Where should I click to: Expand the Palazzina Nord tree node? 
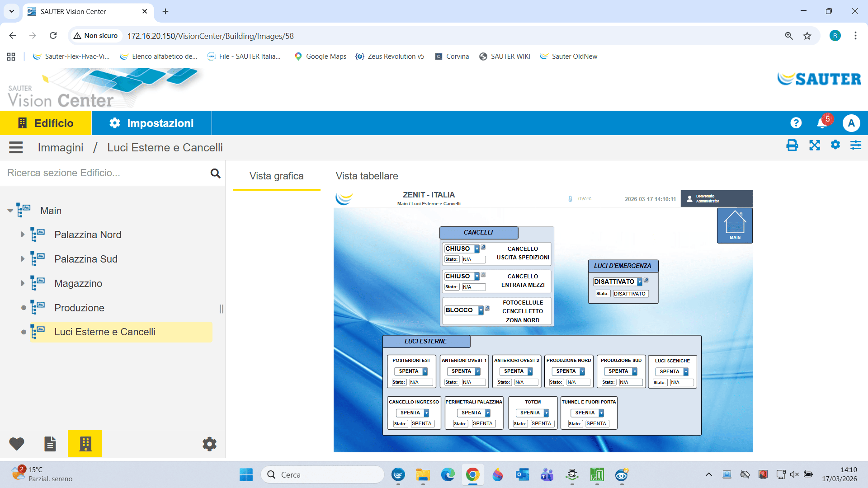click(23, 235)
